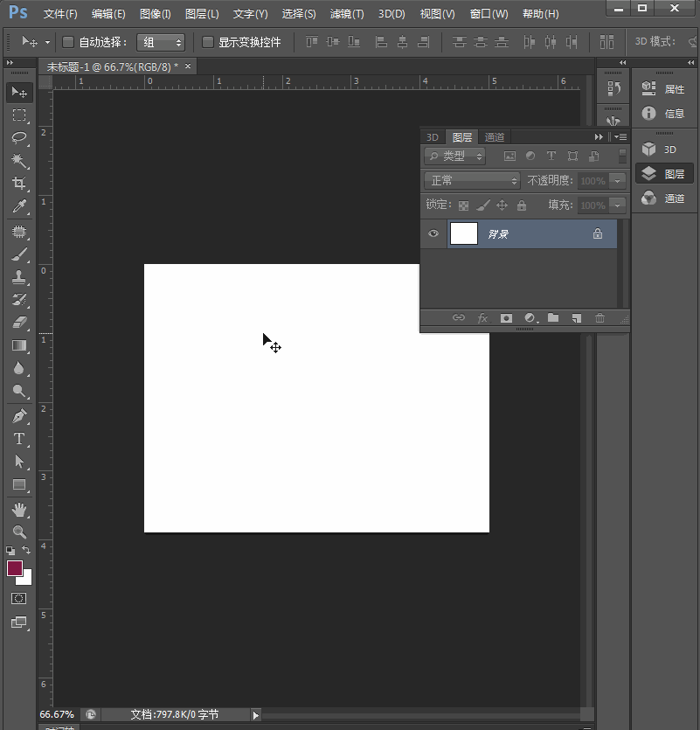Create a new group folder icon
Screen dimensions: 700x730
[x=553, y=317]
